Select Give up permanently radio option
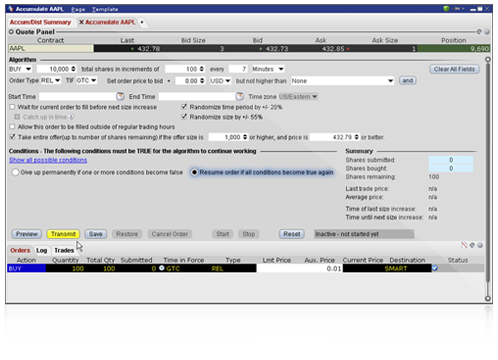This screenshot has height=360, width=498. click(x=15, y=172)
